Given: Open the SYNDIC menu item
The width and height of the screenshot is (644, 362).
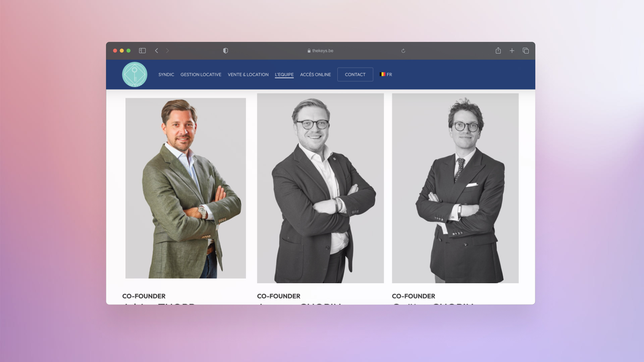Looking at the screenshot, I should [x=166, y=74].
